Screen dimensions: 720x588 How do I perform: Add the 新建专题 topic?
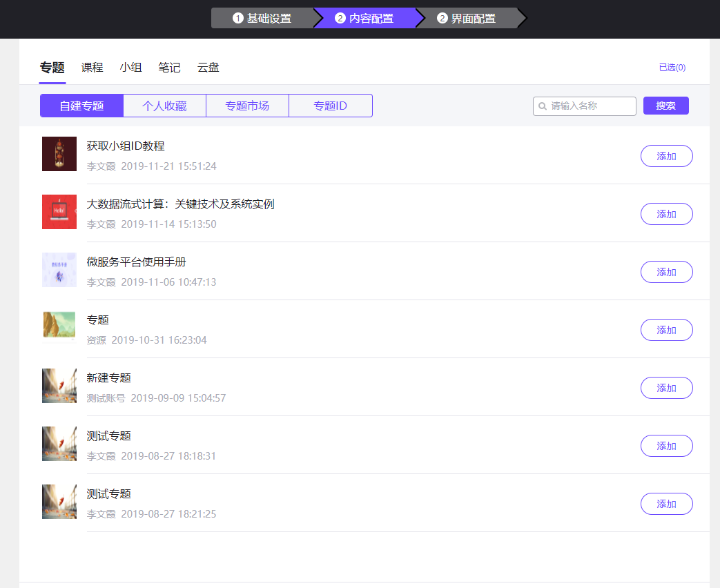[666, 388]
